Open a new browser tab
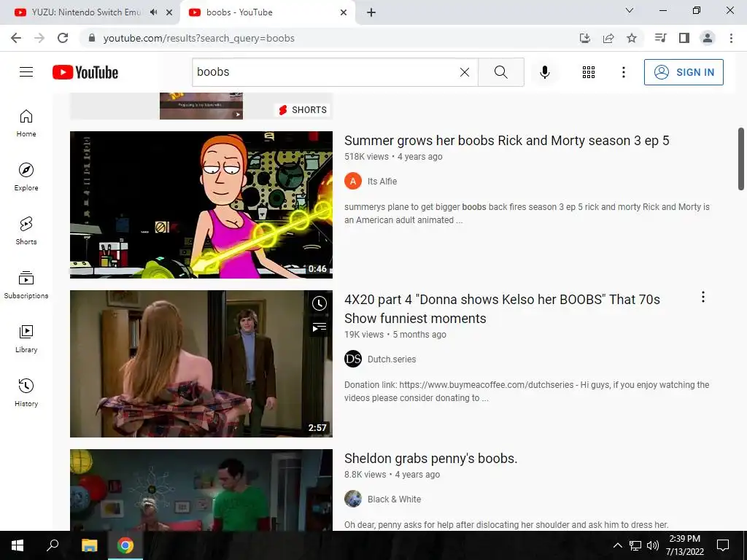The width and height of the screenshot is (747, 560). (x=371, y=12)
